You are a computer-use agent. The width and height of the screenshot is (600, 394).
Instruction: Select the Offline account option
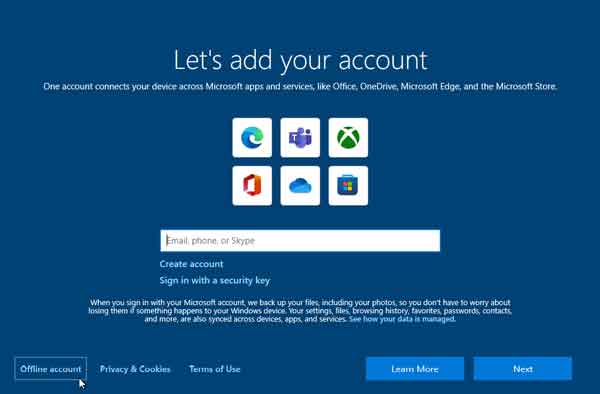pyautogui.click(x=51, y=369)
